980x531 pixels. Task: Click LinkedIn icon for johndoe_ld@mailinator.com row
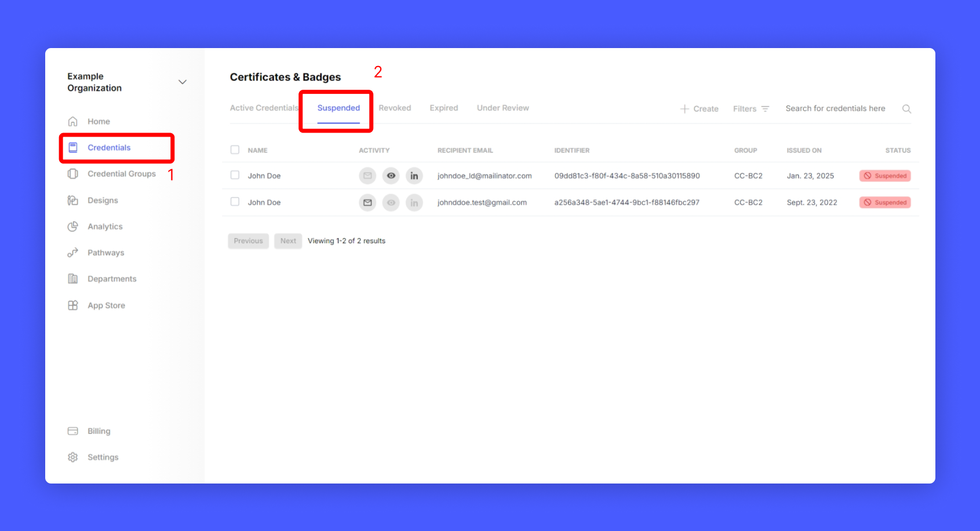coord(414,176)
